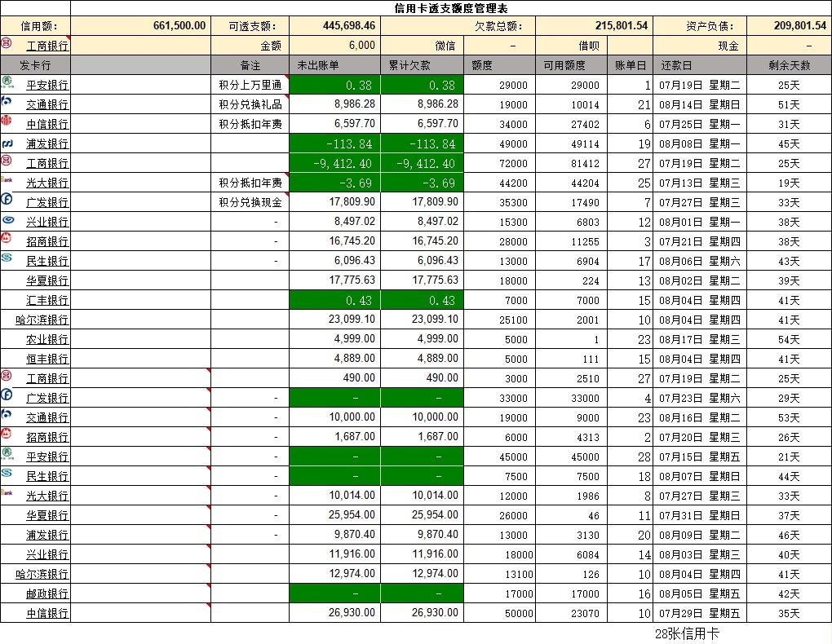Viewport: 832px width, 644px height.
Task: Open the 浦发银行 link in the 9,870.40 row
Action: (x=48, y=536)
